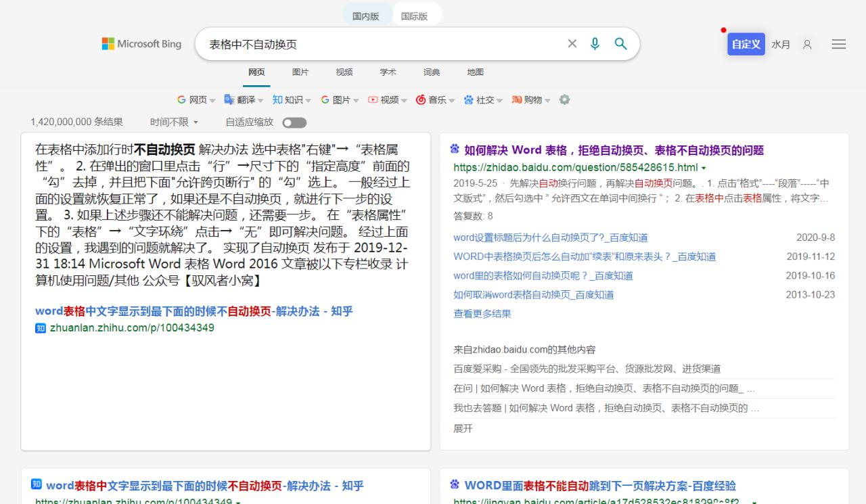This screenshot has width=866, height=504.
Task: Click the Microsoft Bing logo
Action: click(x=141, y=44)
